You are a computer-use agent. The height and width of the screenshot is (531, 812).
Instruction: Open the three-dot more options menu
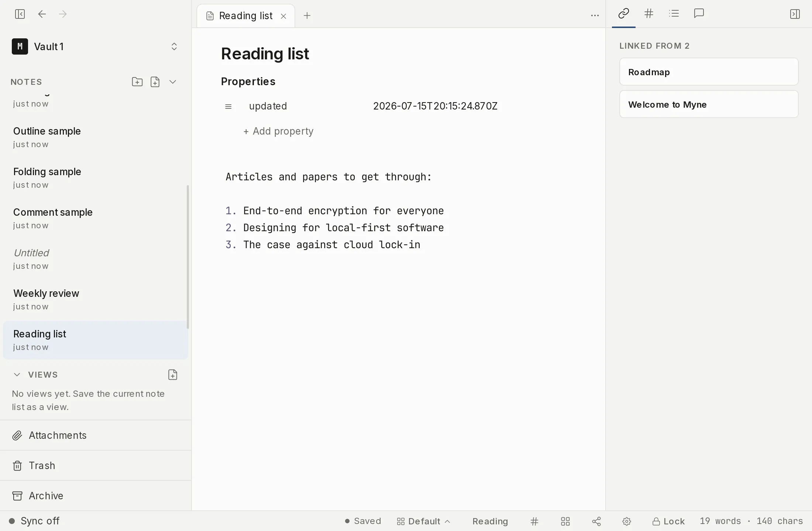coord(595,15)
